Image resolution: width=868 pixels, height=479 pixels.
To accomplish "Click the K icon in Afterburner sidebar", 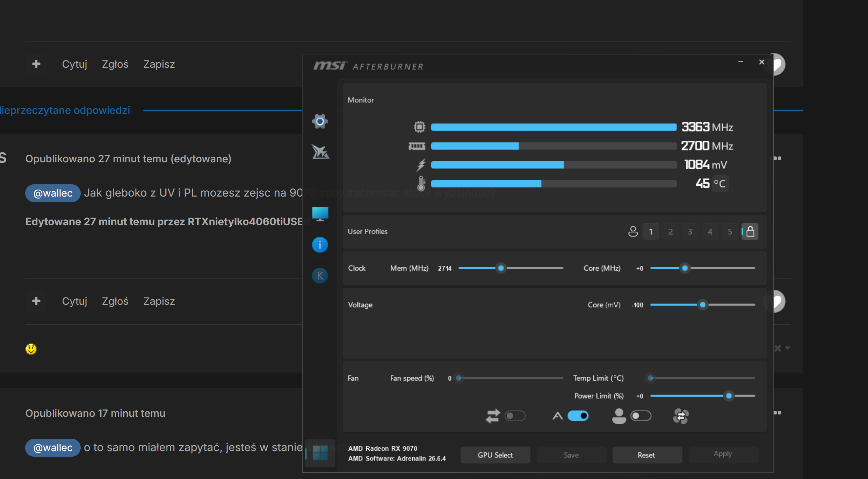I will 320,276.
